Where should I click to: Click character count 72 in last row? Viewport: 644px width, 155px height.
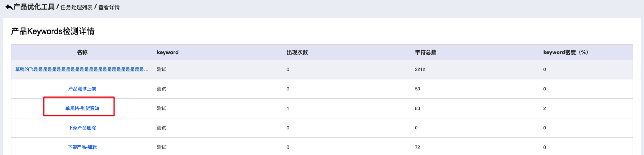point(417,147)
